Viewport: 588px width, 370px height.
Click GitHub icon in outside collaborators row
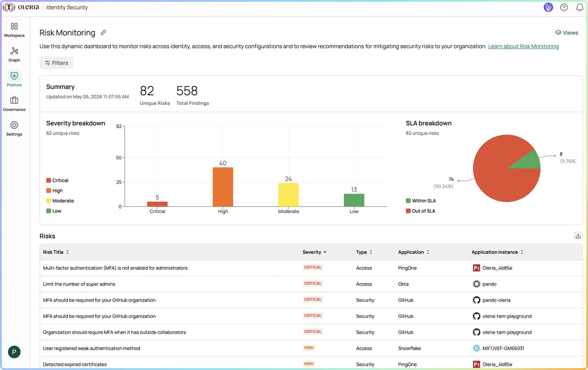[476, 332]
